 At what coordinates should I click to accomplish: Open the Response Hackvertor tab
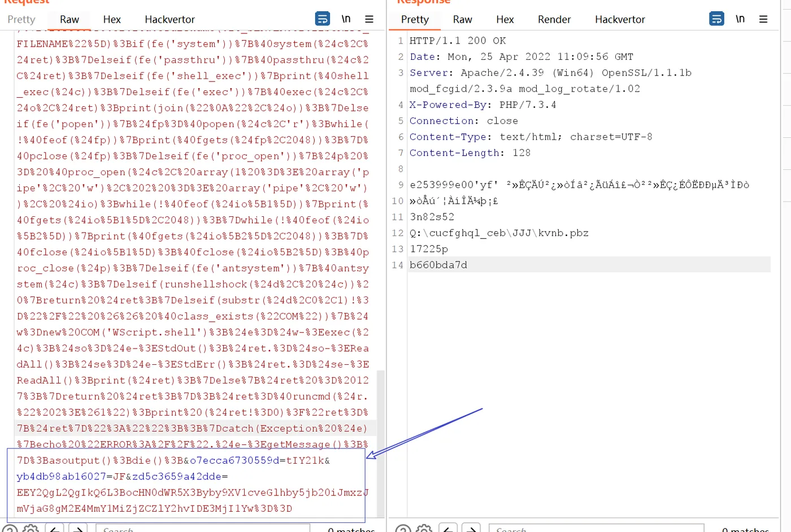(620, 19)
